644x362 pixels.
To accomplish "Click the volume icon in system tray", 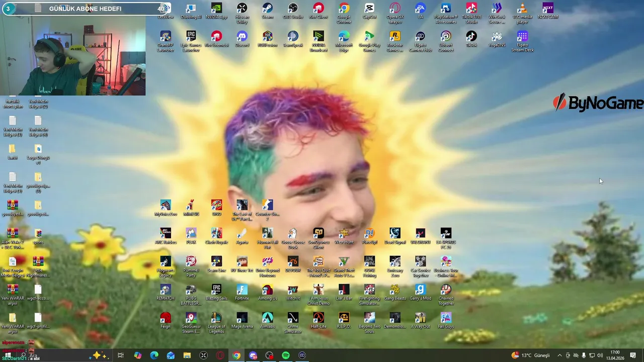I will (600, 355).
